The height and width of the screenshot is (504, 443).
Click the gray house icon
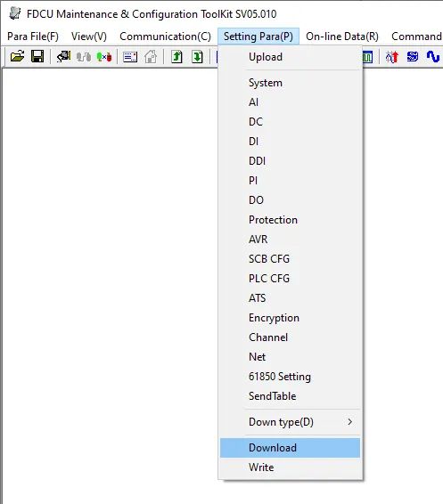point(151,57)
